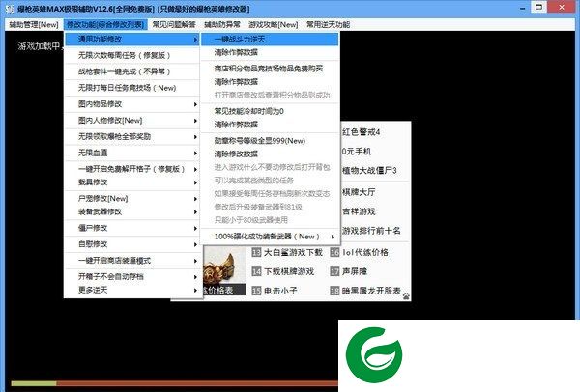
Task: Click the paw icon beside 暗黑屠龙开服表
Action: (406, 295)
